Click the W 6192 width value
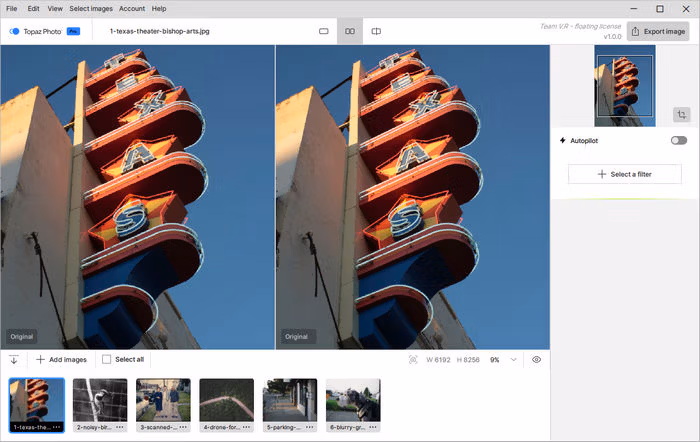This screenshot has height=442, width=700. [438, 360]
